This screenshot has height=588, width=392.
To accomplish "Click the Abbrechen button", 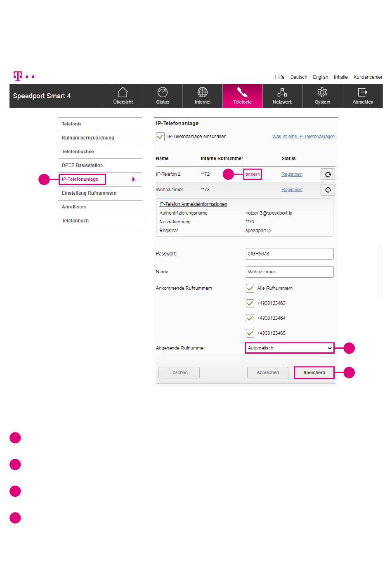I will (x=268, y=373).
